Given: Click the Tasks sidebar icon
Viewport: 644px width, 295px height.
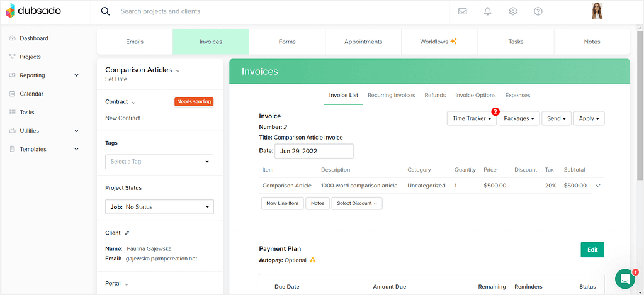Looking at the screenshot, I should (x=12, y=112).
